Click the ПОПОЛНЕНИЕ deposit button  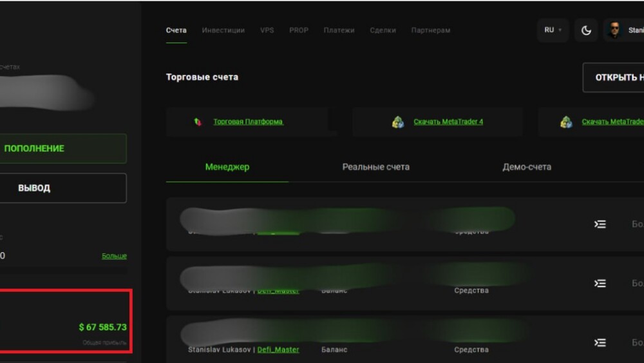coord(62,148)
